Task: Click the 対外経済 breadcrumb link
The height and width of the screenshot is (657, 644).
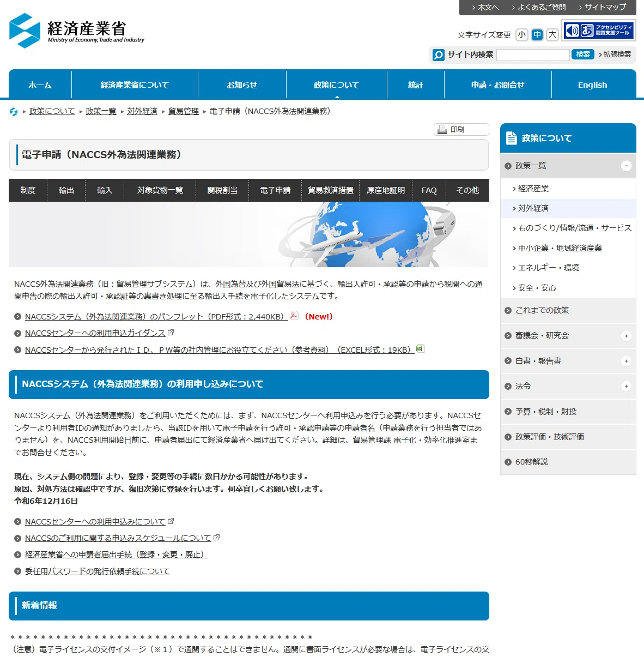Action: (x=142, y=111)
